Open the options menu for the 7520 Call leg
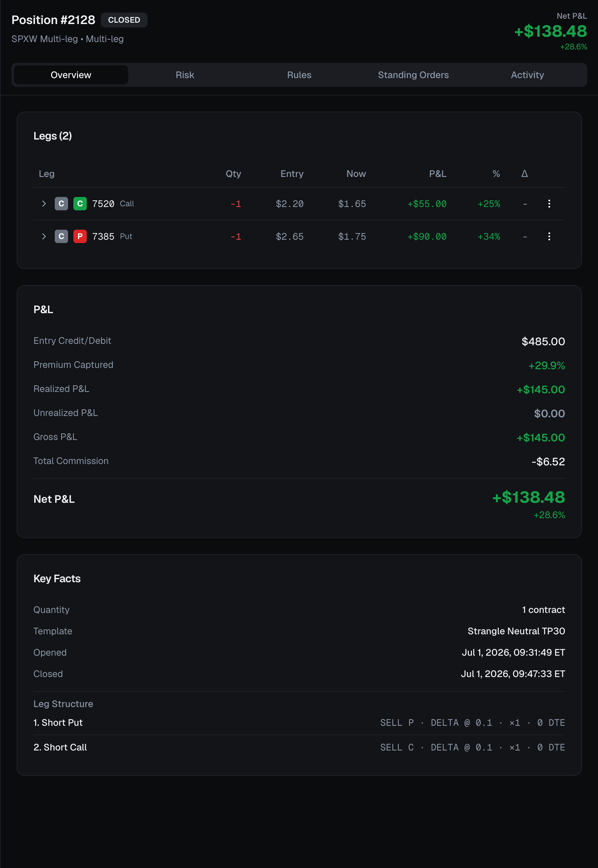This screenshot has height=868, width=598. tap(549, 204)
